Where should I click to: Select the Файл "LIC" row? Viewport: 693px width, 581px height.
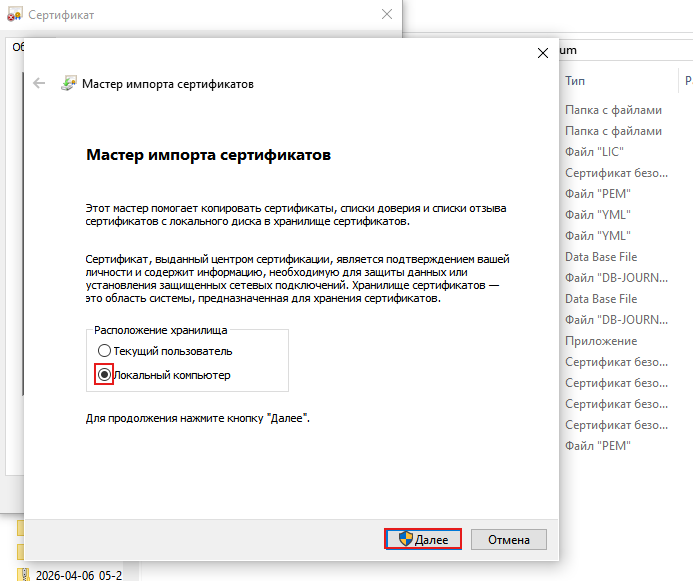click(594, 152)
